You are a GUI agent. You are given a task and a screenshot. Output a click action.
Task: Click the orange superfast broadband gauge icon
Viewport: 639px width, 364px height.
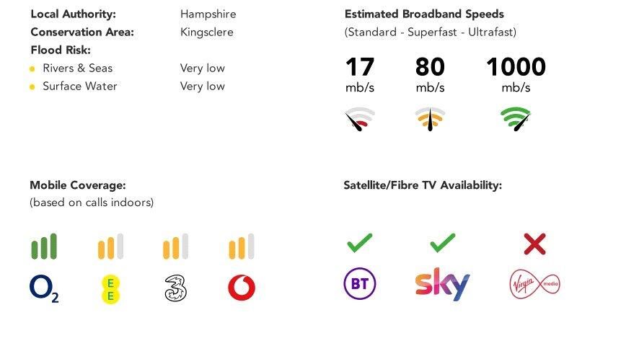tap(430, 118)
